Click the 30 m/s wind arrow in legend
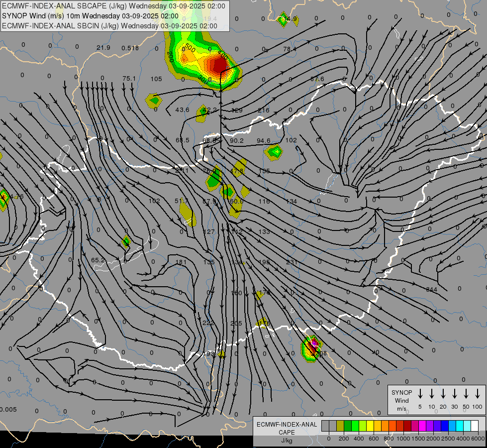Image resolution: width=487 pixels, height=448 pixels. (x=454, y=394)
